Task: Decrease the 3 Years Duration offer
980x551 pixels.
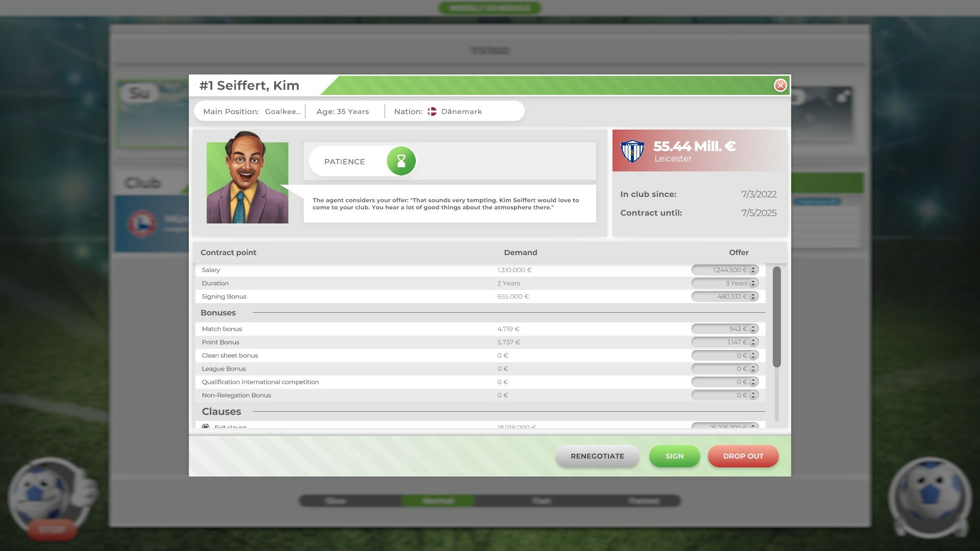Action: 754,285
